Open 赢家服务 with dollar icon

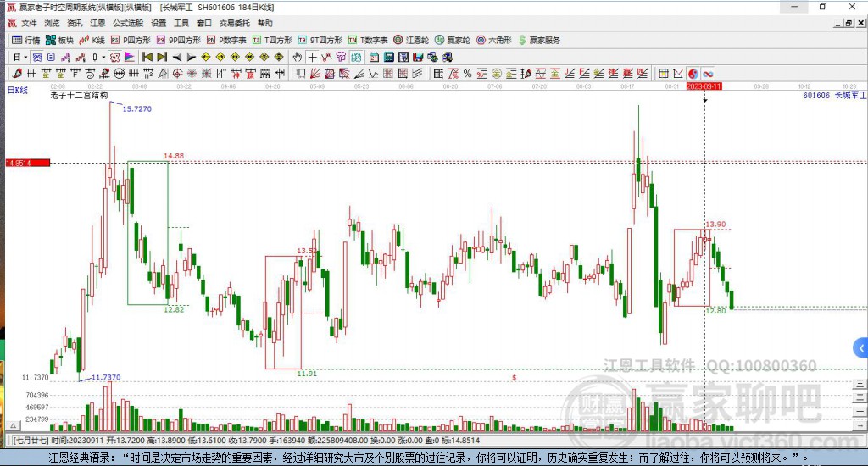[539, 40]
